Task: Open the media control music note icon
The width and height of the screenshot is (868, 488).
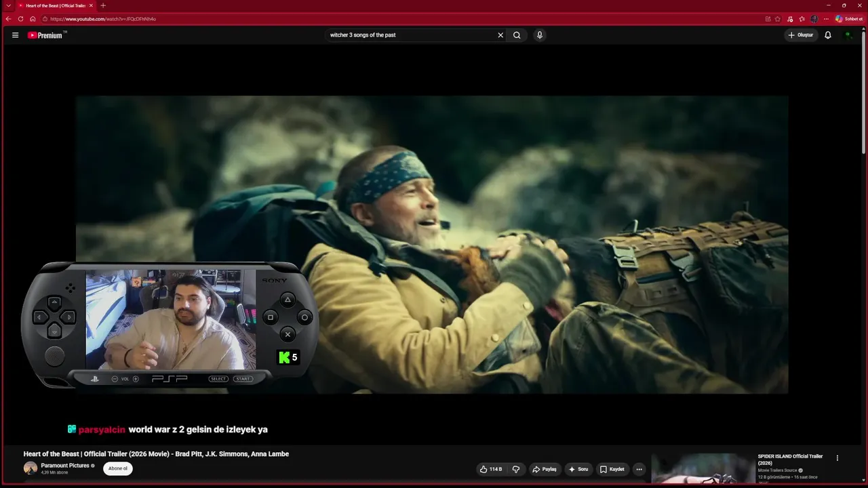Action: [790, 19]
